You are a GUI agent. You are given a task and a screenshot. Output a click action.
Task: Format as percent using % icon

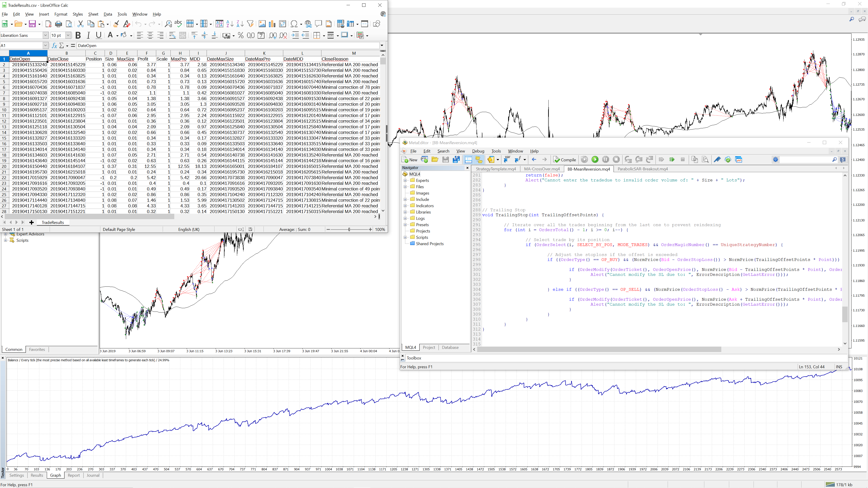[241, 35]
